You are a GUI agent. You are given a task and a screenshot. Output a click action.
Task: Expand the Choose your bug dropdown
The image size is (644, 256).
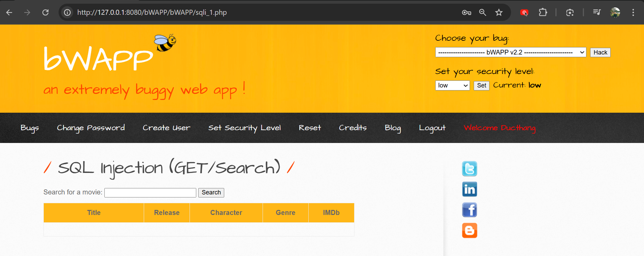[x=510, y=52]
